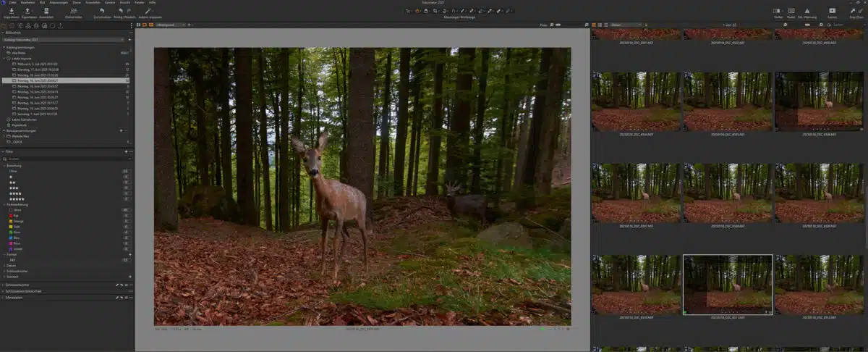Click the Vorher before/after icon
Viewport: 868px width, 352px height.
tap(777, 11)
